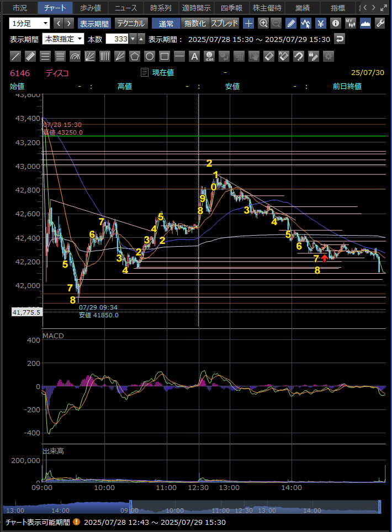Click the crosshair plus cursor icon

(x=249, y=23)
